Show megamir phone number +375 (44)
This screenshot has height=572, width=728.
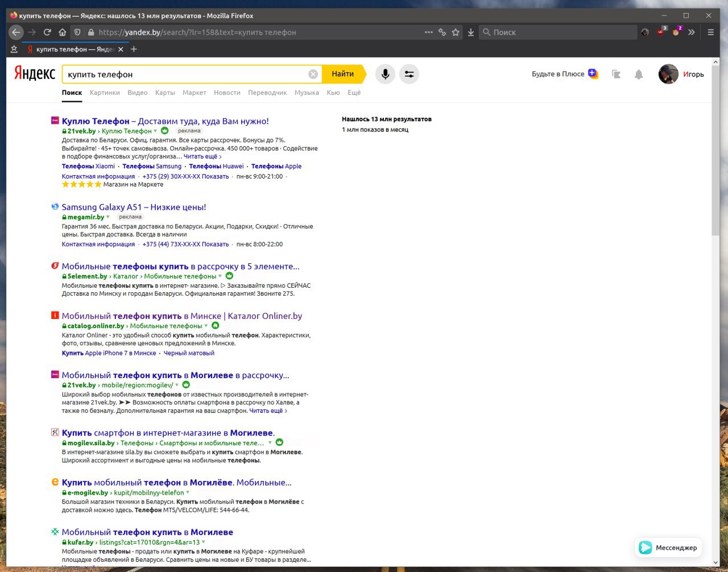(186, 244)
